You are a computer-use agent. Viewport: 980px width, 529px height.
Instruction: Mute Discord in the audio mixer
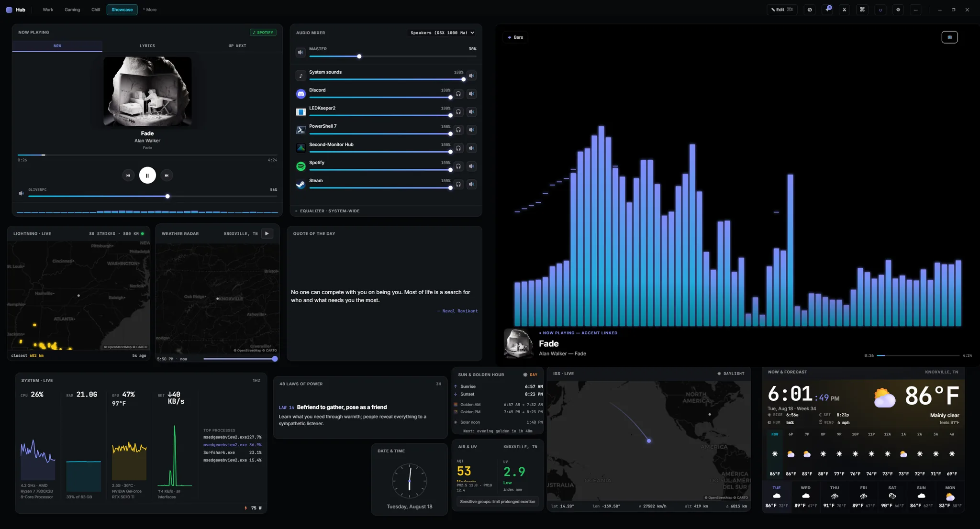tap(471, 94)
